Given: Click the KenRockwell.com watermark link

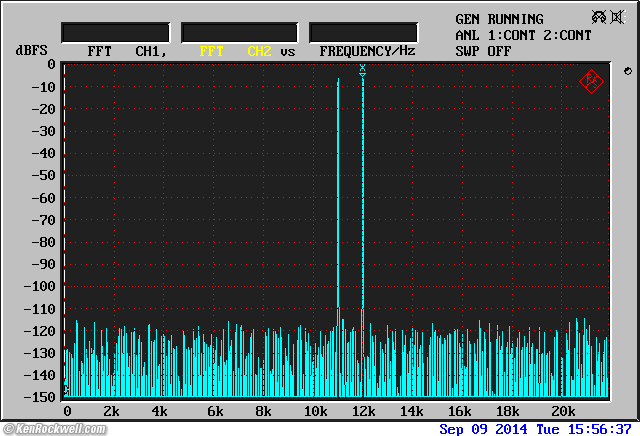Looking at the screenshot, I should 53,429.
